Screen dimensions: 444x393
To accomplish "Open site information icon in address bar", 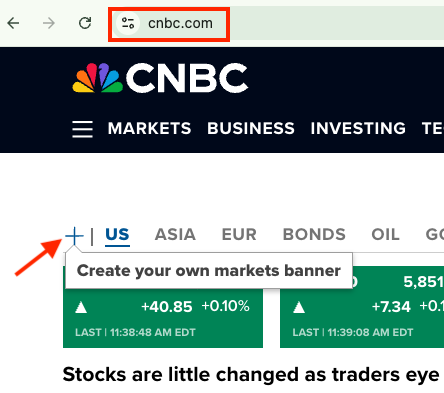I will [x=128, y=23].
